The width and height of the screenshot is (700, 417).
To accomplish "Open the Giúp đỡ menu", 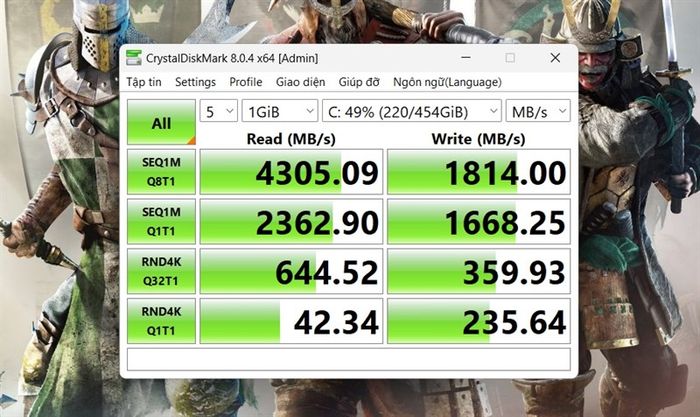I will (x=359, y=82).
